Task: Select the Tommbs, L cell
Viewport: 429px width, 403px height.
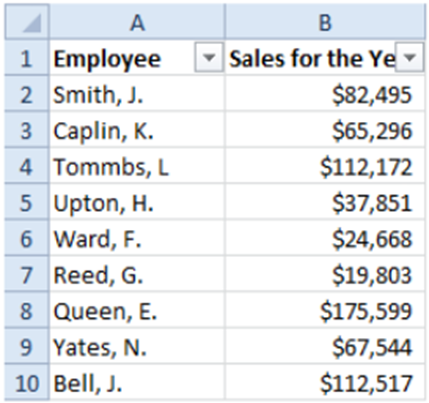Action: (137, 166)
